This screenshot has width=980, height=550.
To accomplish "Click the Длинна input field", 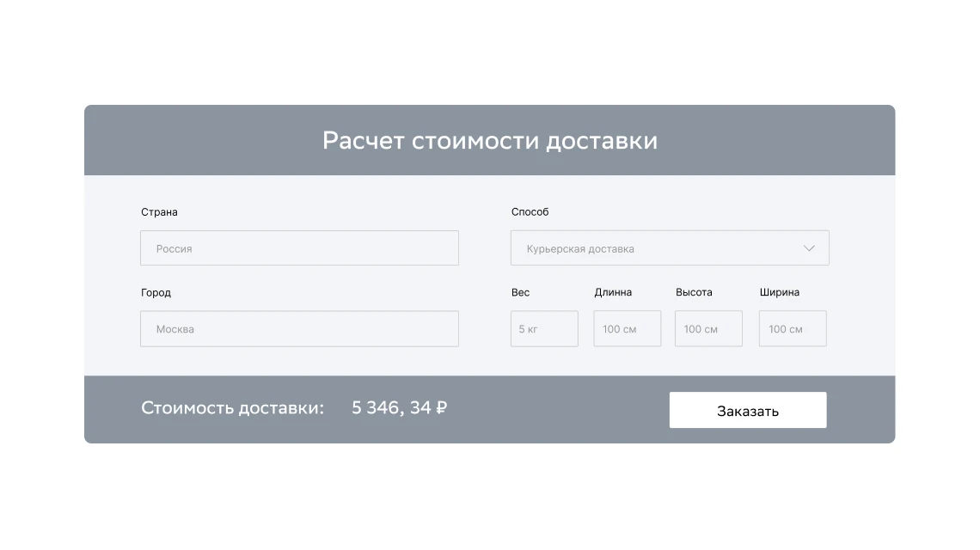I will click(x=628, y=329).
